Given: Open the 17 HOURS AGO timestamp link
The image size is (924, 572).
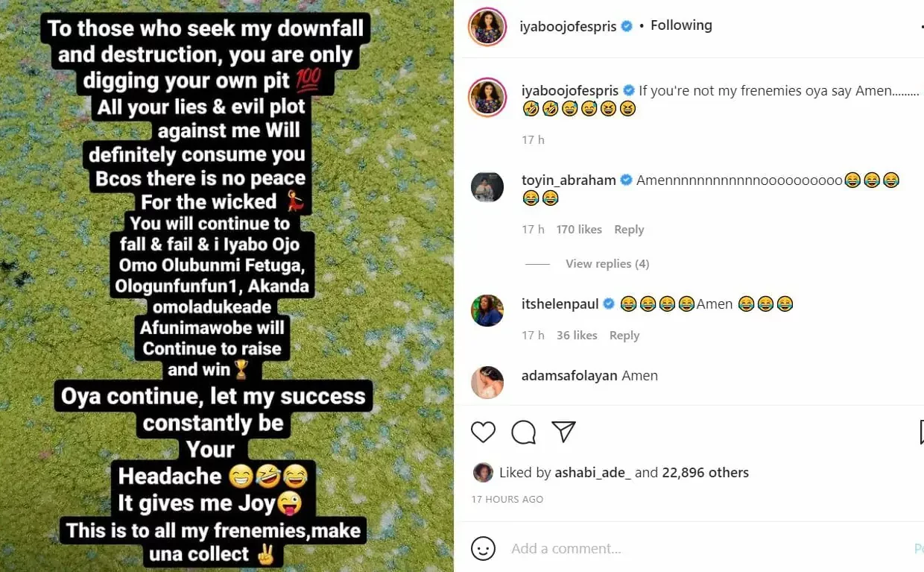Looking at the screenshot, I should point(507,499).
